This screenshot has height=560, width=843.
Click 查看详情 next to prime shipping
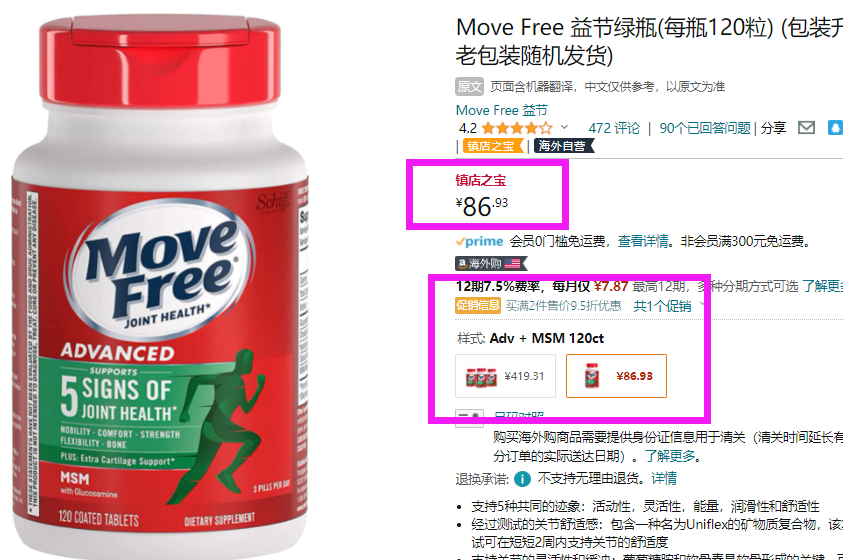[643, 241]
